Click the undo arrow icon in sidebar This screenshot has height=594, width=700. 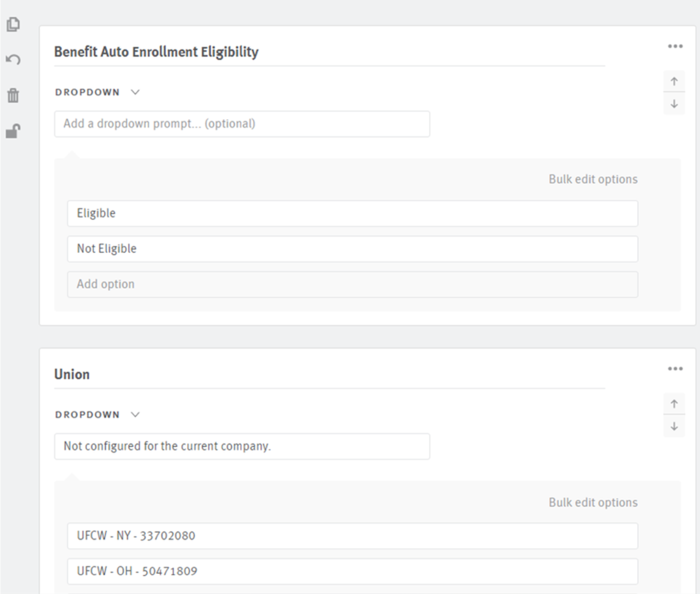point(13,60)
